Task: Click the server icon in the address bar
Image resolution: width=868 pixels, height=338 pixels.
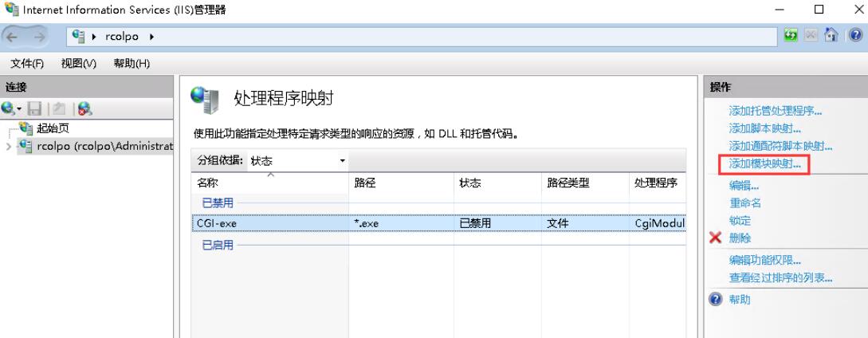Action: coord(79,37)
